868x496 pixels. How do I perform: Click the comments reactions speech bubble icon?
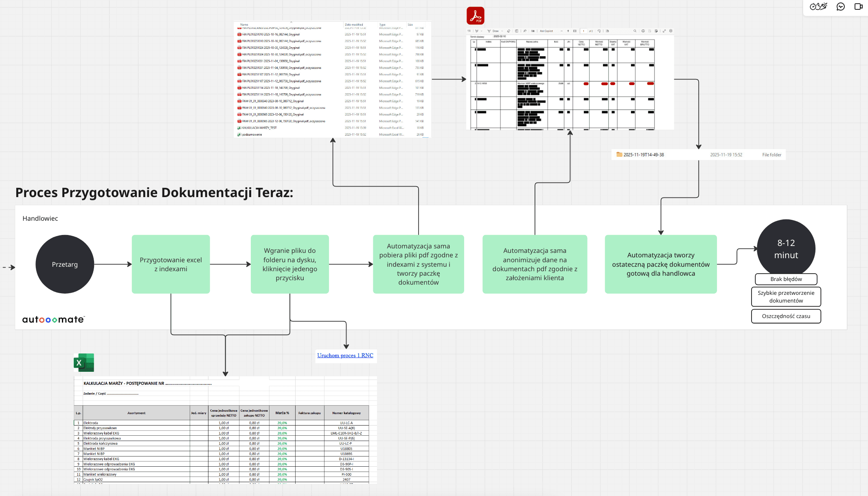tap(840, 7)
